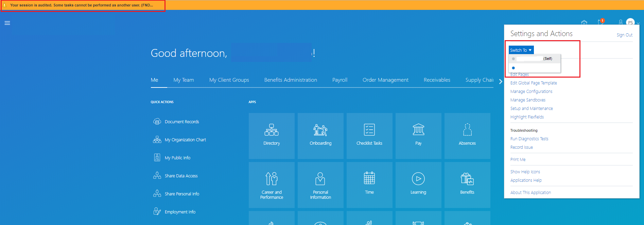Open the Learning app tile

point(418,184)
